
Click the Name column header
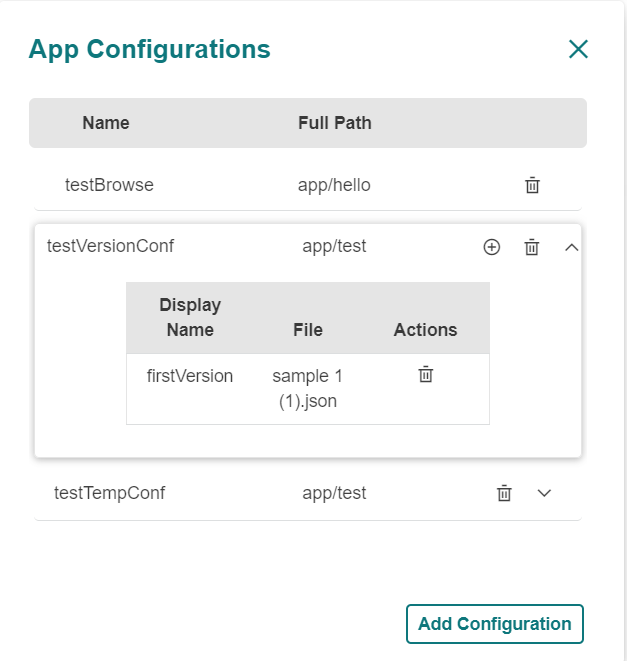point(106,123)
